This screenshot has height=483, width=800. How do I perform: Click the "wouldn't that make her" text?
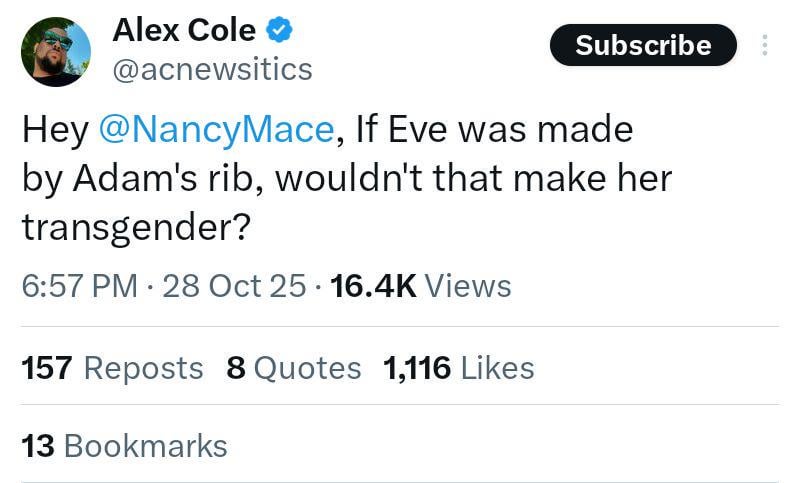tap(473, 179)
